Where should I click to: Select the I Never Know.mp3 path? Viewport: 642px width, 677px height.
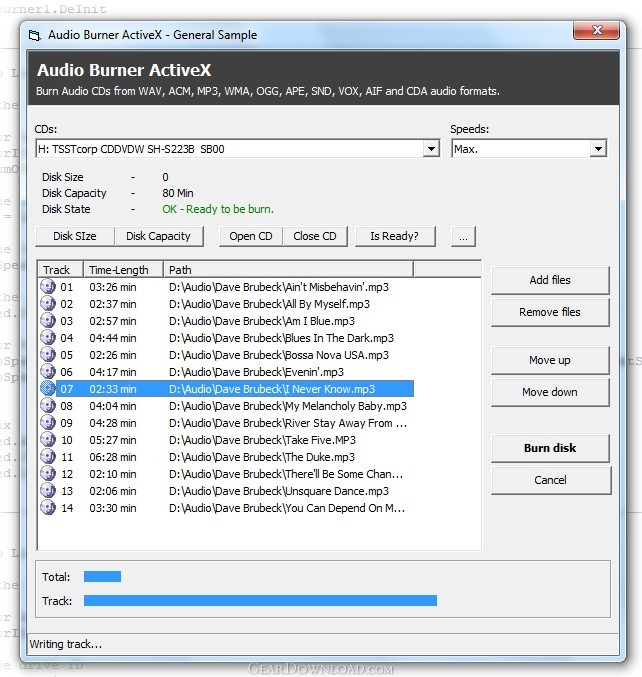[272, 389]
